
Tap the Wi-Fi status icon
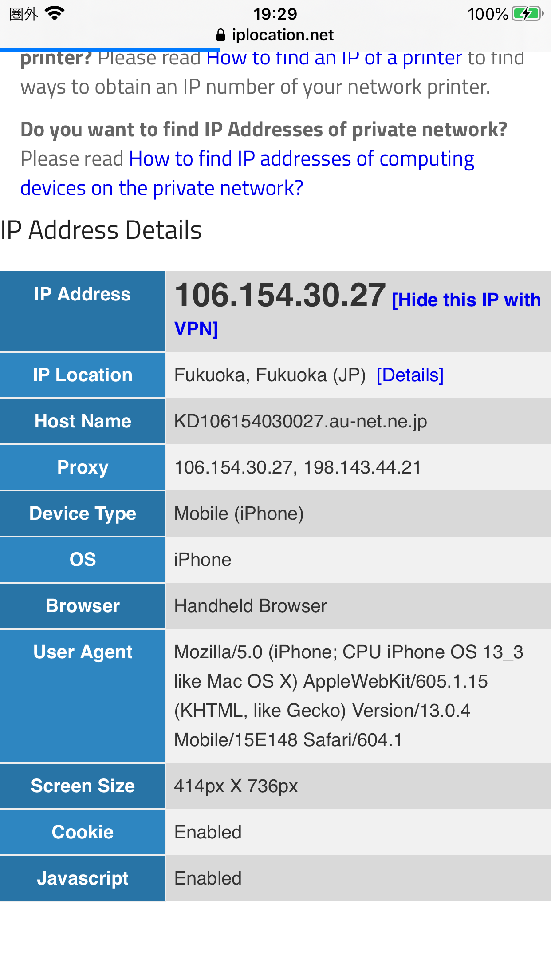55,13
